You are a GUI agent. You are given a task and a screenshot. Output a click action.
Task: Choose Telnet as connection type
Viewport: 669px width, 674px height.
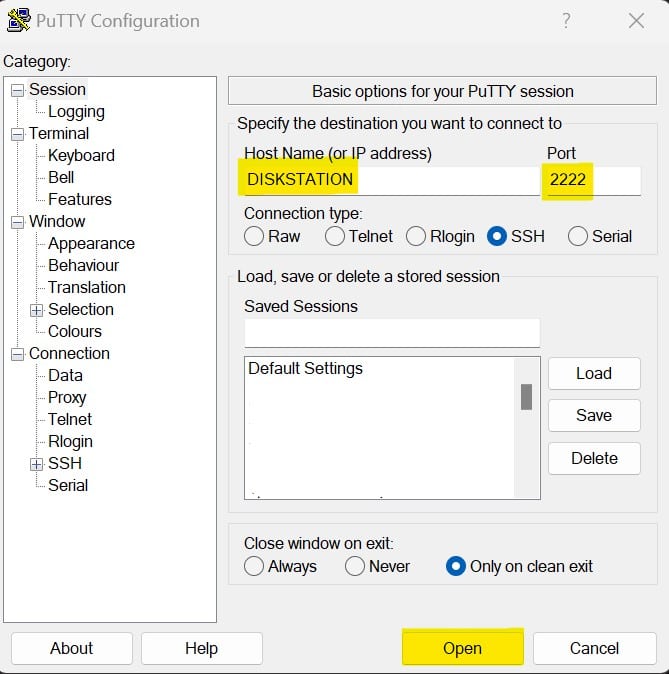pyautogui.click(x=334, y=236)
